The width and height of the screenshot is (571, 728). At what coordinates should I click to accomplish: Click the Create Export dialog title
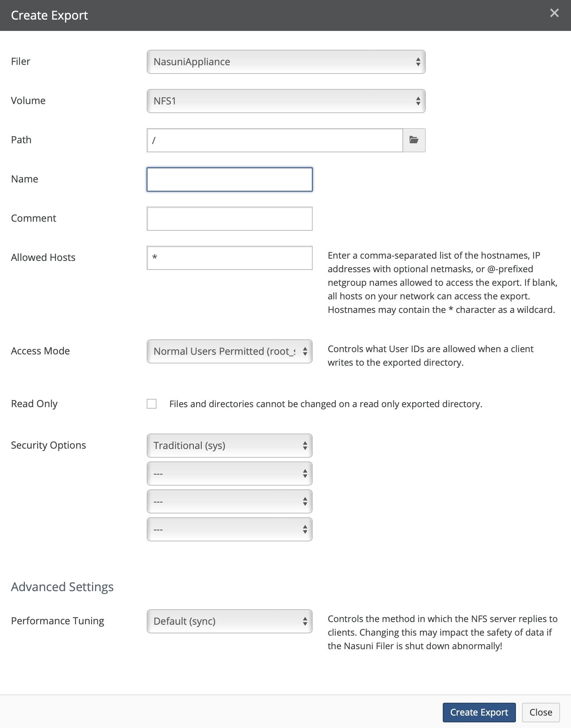[49, 15]
